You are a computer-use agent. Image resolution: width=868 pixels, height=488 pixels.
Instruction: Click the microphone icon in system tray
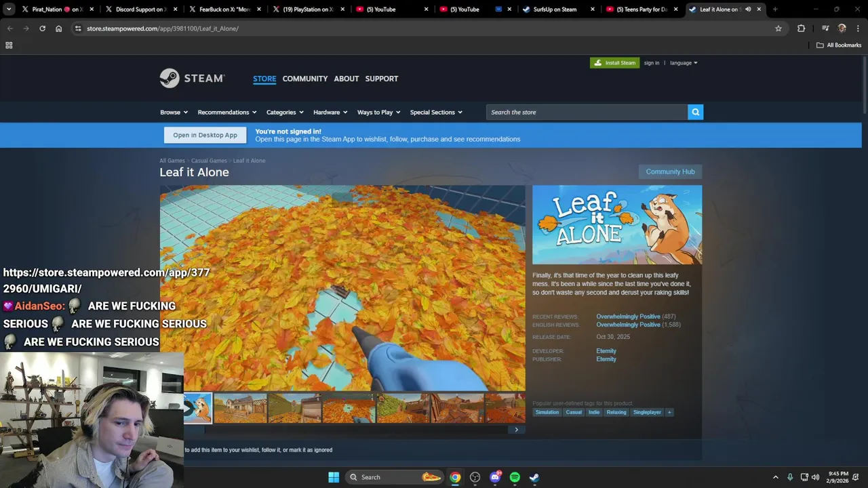[790, 477]
